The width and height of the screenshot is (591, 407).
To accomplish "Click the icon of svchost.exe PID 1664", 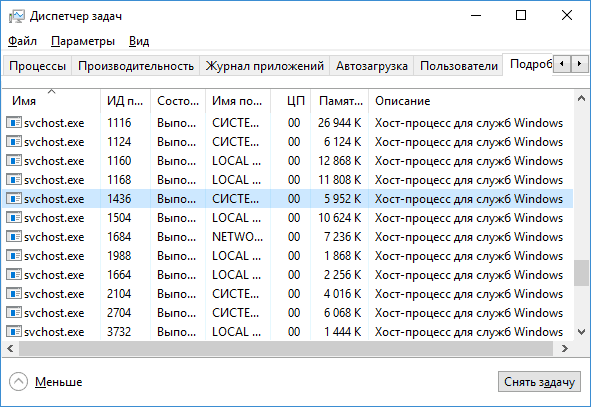I will click(14, 274).
